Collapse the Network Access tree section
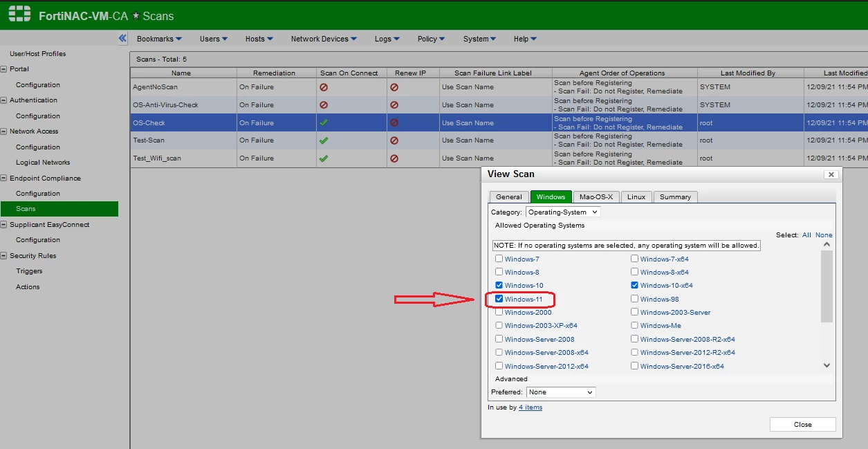868x449 pixels. coord(4,131)
